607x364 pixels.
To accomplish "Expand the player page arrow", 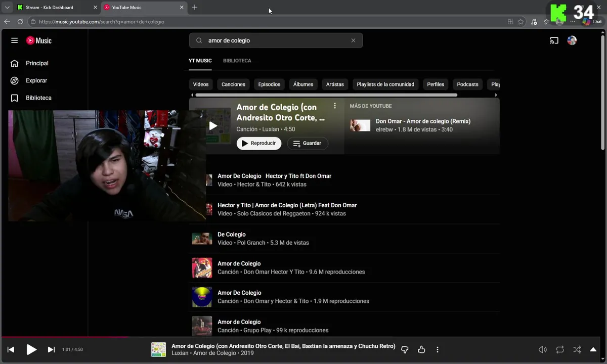I will click(593, 349).
